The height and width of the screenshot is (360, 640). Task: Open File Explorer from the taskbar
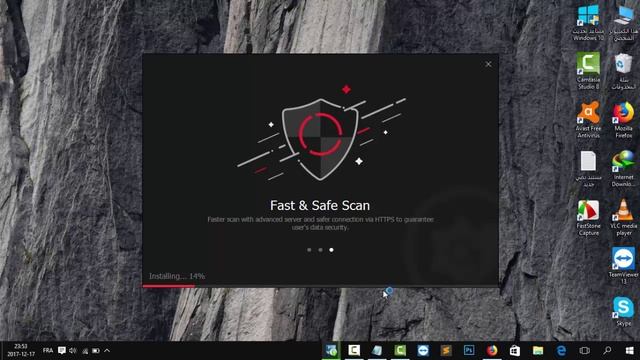538,351
